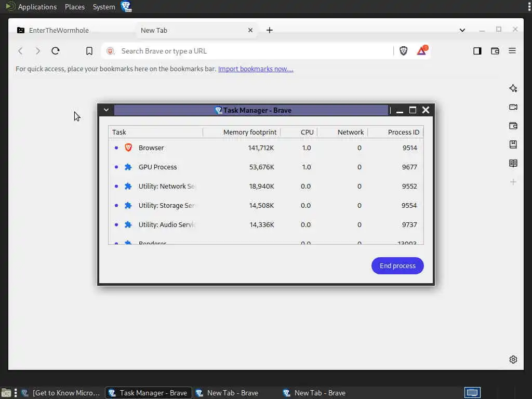Open Brave Talk icon in sidebar
The image size is (532, 399).
(513, 107)
